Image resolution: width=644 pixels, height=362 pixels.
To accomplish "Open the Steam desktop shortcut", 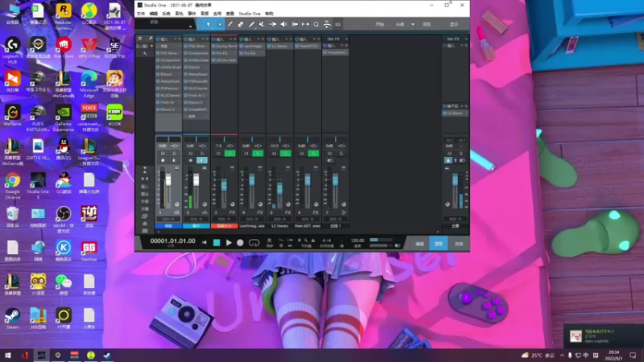I will pos(12,319).
